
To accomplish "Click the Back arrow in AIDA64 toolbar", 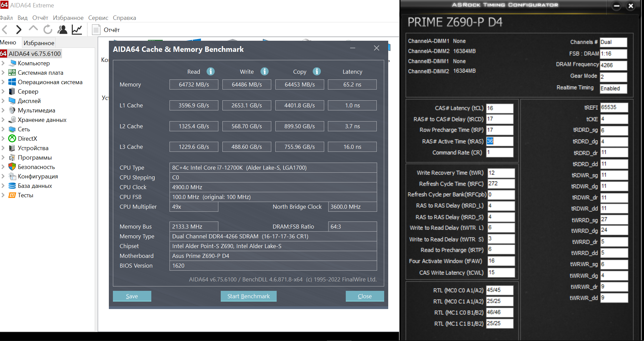I will coord(5,30).
